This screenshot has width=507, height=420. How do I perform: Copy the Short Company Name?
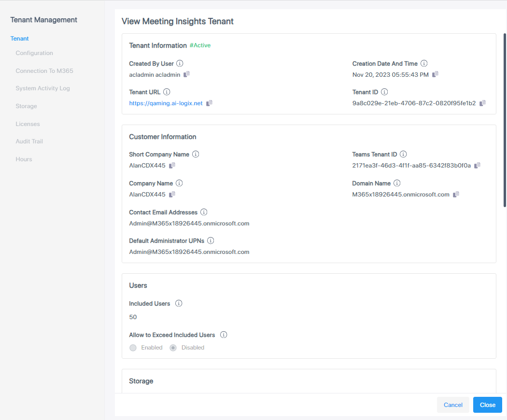[172, 166]
